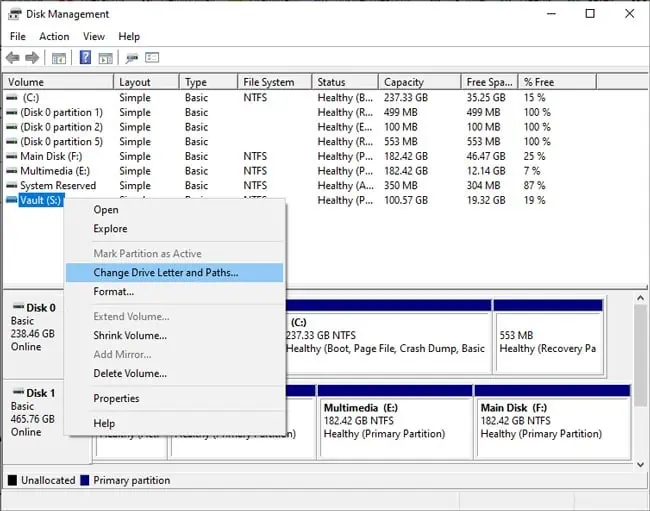Viewport: 650px width, 511px height.
Task: Choose Open from the context menu
Action: pyautogui.click(x=175, y=210)
